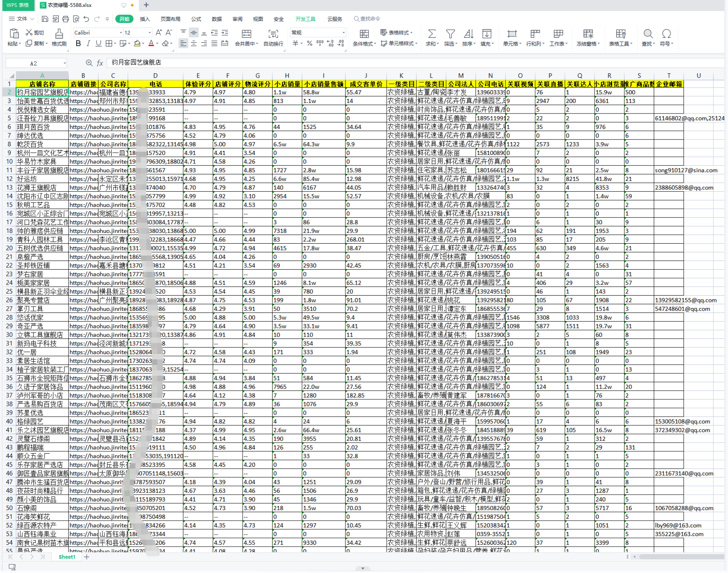728x573 pixels.
Task: Click the Sort (排序) icon
Action: [468, 34]
